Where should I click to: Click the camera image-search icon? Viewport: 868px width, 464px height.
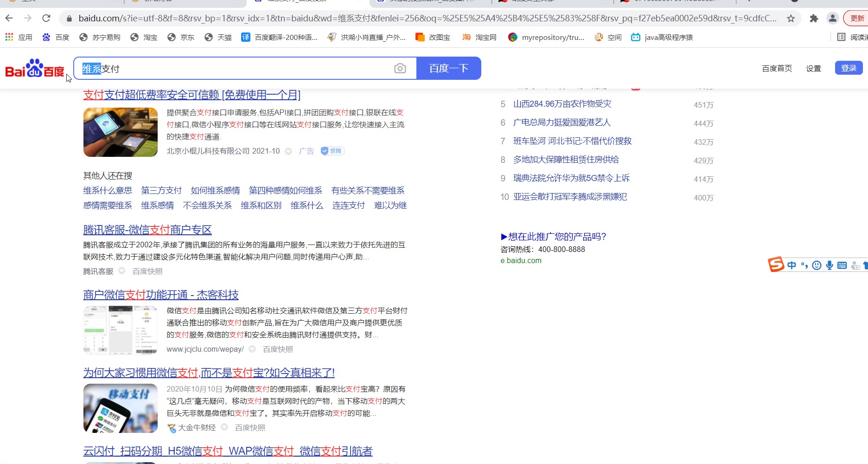point(400,69)
